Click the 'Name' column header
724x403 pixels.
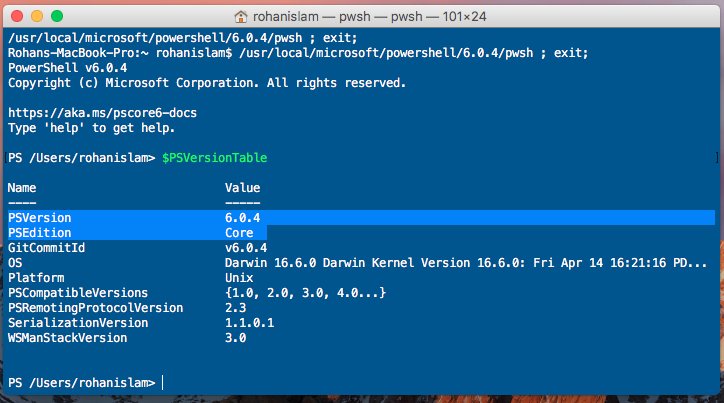[x=22, y=188]
